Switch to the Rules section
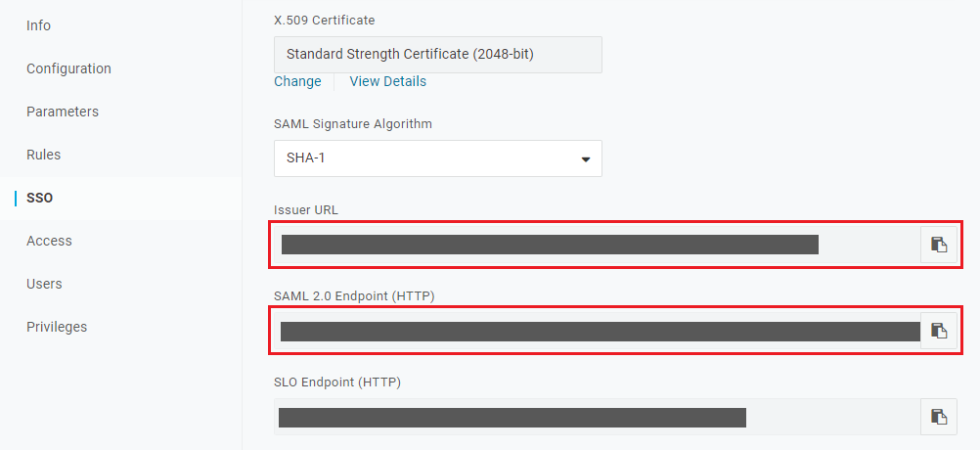 pos(44,155)
